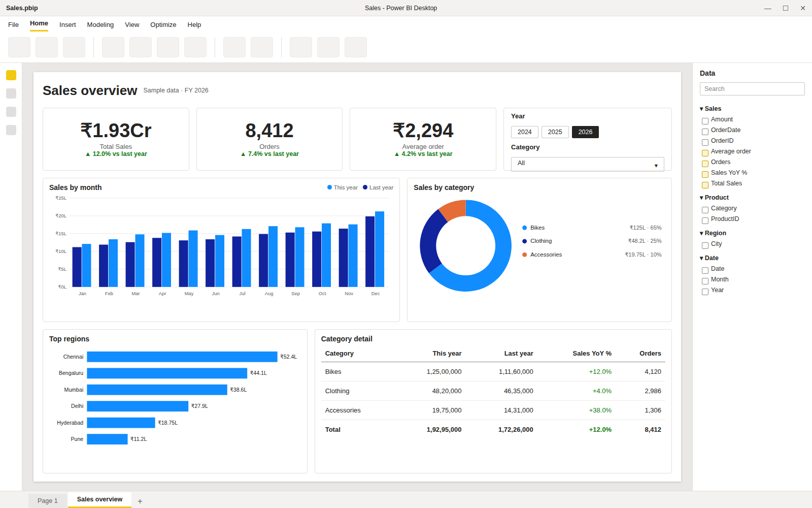This screenshot has height=508, width=812.
Task: Click the This year legend color dot
Action: 330,187
